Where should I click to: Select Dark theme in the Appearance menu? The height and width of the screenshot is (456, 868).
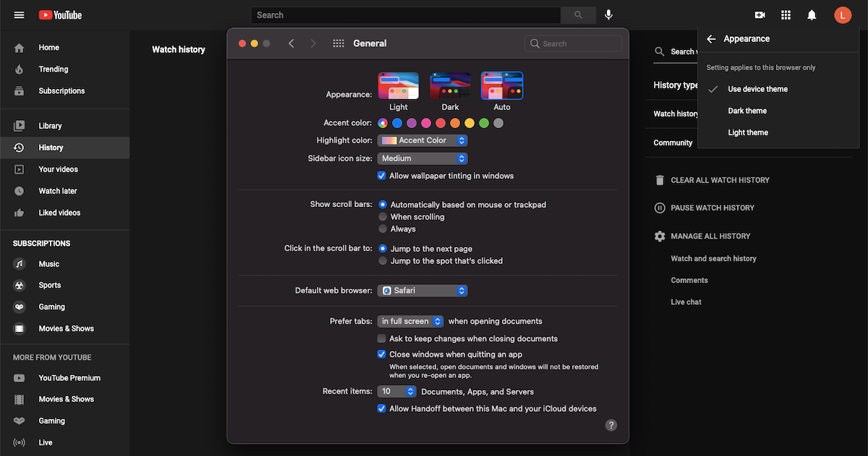[747, 110]
